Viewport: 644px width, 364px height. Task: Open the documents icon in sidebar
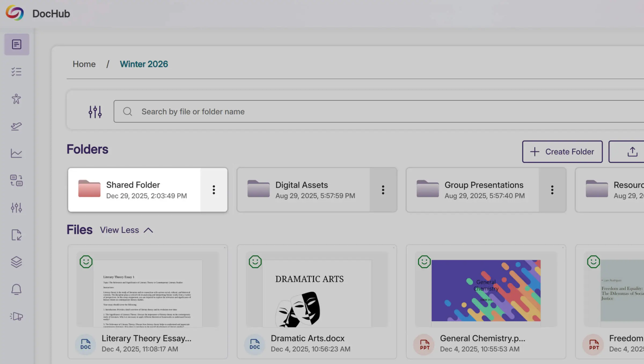pos(17,44)
